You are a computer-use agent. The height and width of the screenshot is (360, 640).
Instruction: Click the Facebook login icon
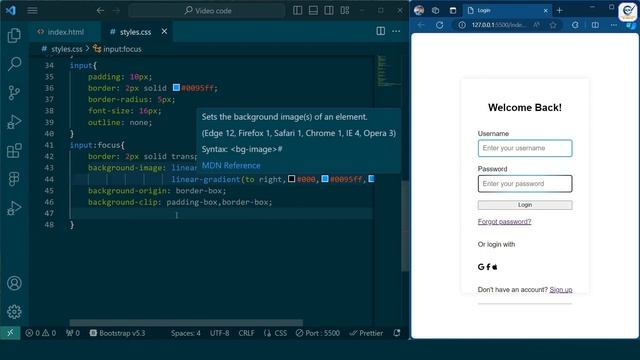point(488,267)
